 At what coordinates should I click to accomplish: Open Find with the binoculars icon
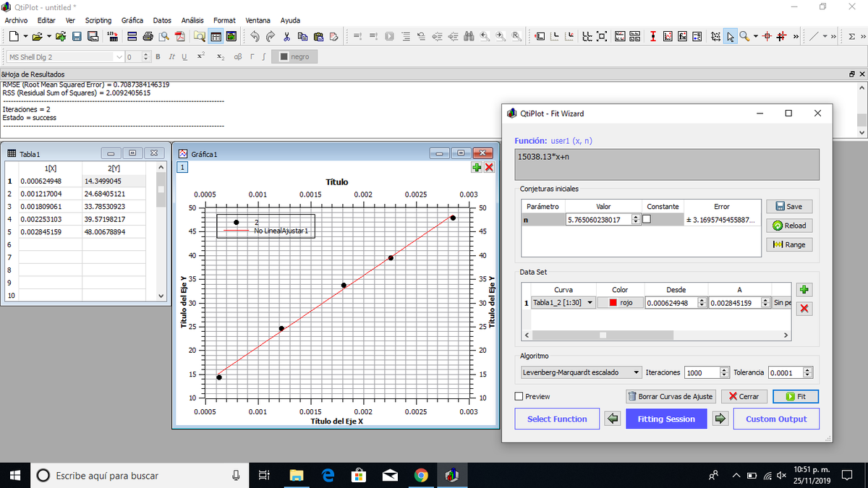[x=468, y=36]
